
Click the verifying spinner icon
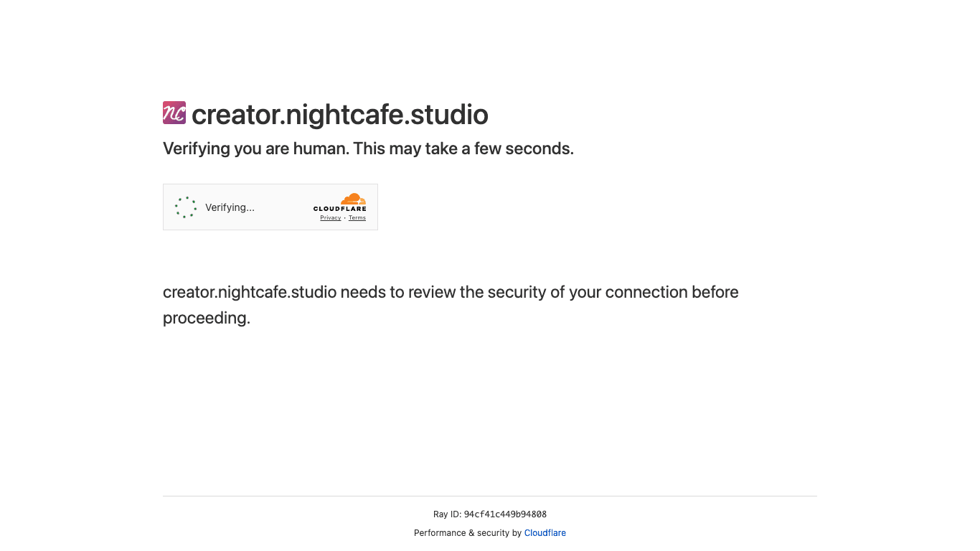pos(185,207)
